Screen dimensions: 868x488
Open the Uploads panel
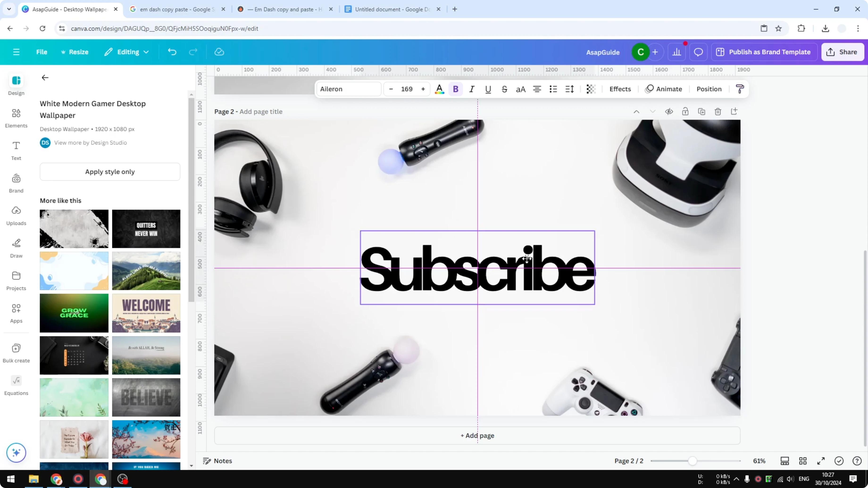tap(16, 215)
